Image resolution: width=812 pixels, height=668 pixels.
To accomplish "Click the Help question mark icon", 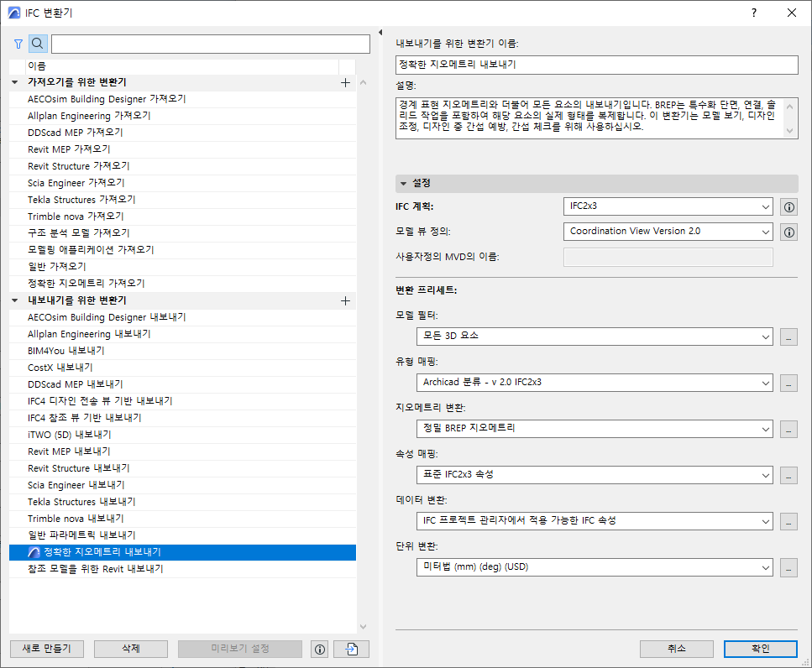I will click(753, 13).
